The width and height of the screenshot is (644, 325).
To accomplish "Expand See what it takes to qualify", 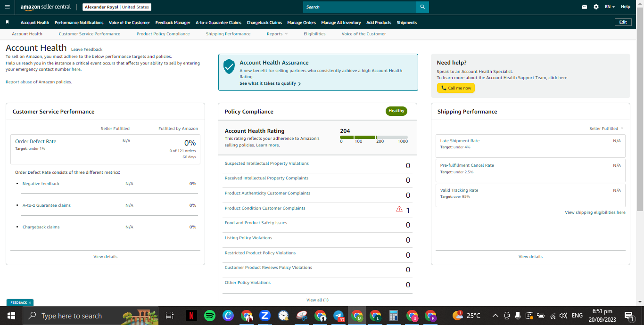I will (x=270, y=83).
